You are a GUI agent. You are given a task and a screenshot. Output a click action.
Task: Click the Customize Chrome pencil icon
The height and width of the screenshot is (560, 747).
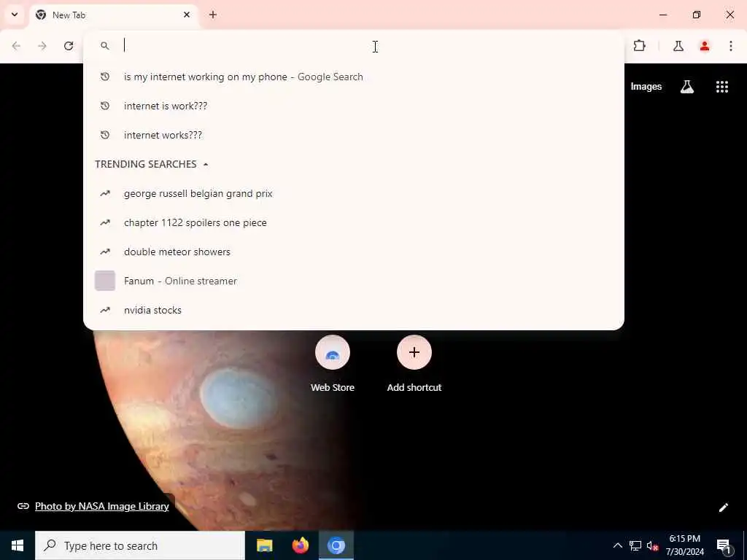coord(723,507)
